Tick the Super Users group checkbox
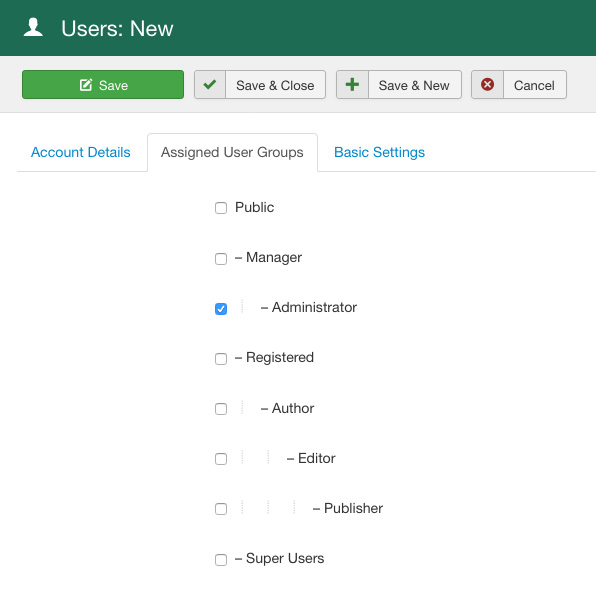The image size is (596, 594). (221, 559)
